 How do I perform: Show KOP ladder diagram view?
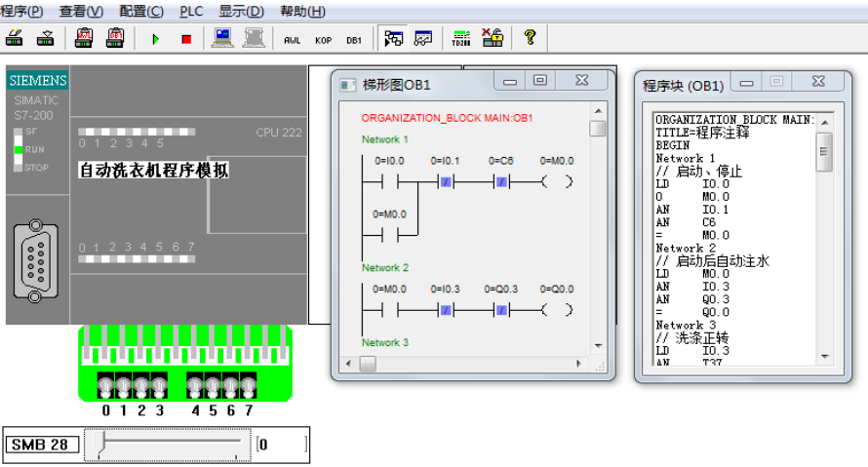pos(323,40)
